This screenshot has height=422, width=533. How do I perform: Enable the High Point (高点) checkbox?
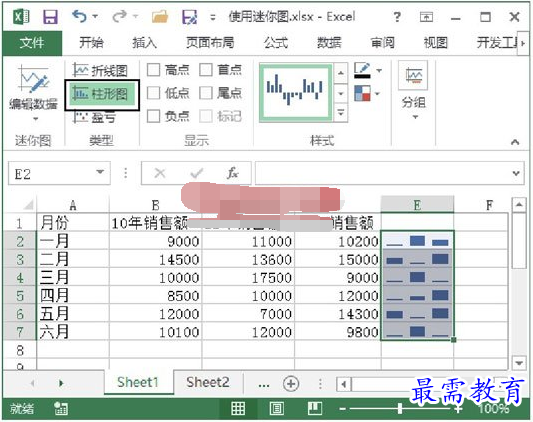pyautogui.click(x=153, y=70)
